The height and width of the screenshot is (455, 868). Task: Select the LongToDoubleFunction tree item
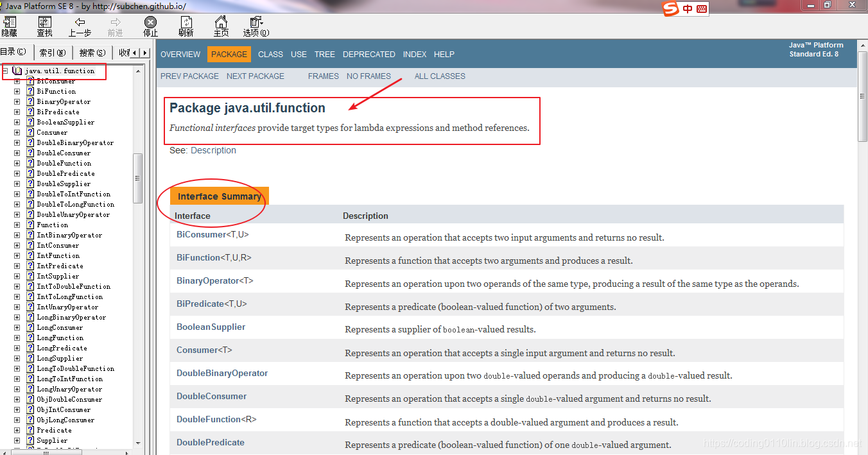point(75,368)
